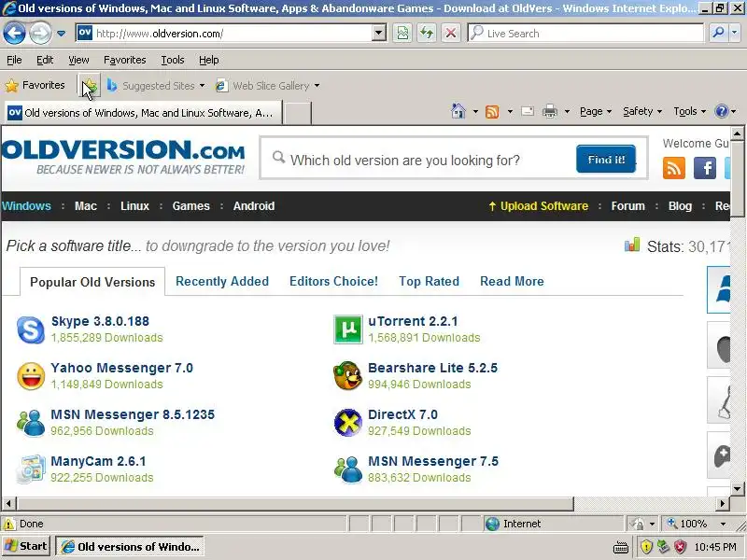Switch to the Read More tab
747x560 pixels.
[x=512, y=282]
